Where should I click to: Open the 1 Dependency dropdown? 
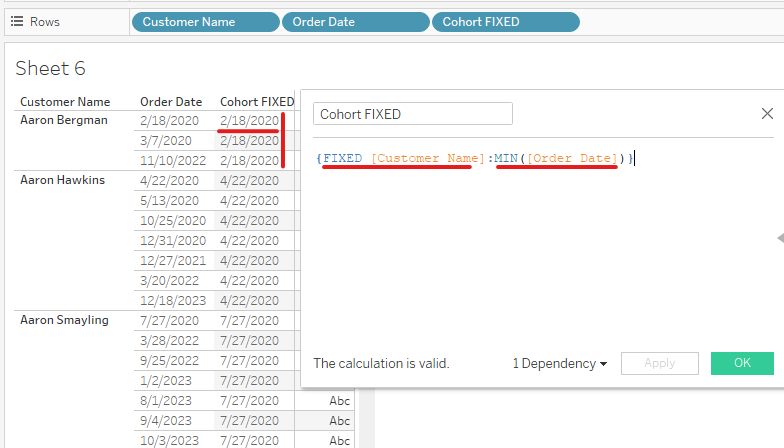(x=560, y=364)
